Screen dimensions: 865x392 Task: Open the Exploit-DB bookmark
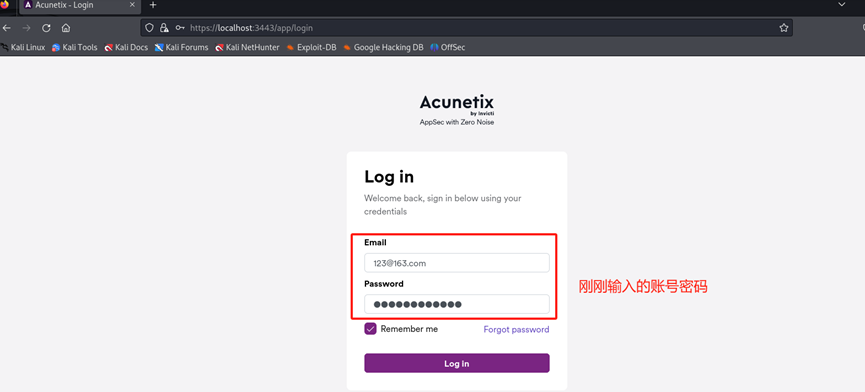coord(311,47)
